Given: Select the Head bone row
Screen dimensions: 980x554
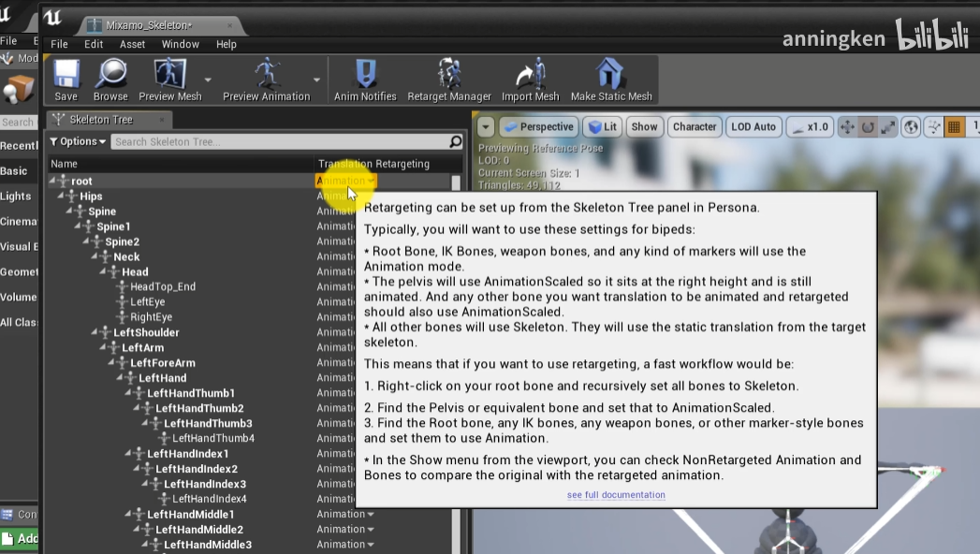Looking at the screenshot, I should (135, 271).
